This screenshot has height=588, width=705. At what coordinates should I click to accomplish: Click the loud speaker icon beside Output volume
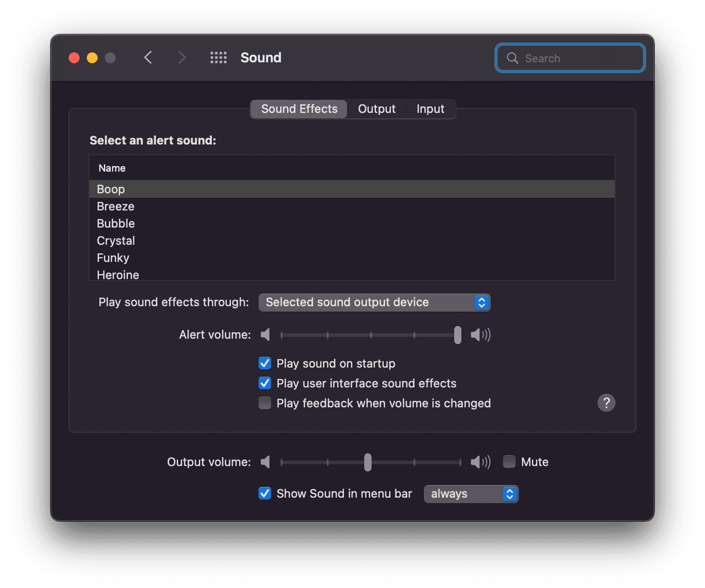pyautogui.click(x=480, y=462)
